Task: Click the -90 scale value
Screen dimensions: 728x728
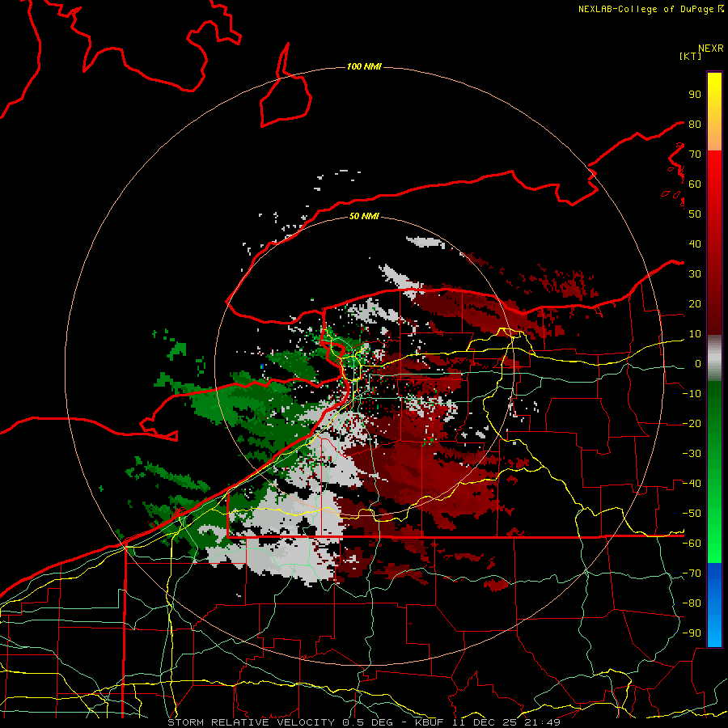Action: coord(692,633)
